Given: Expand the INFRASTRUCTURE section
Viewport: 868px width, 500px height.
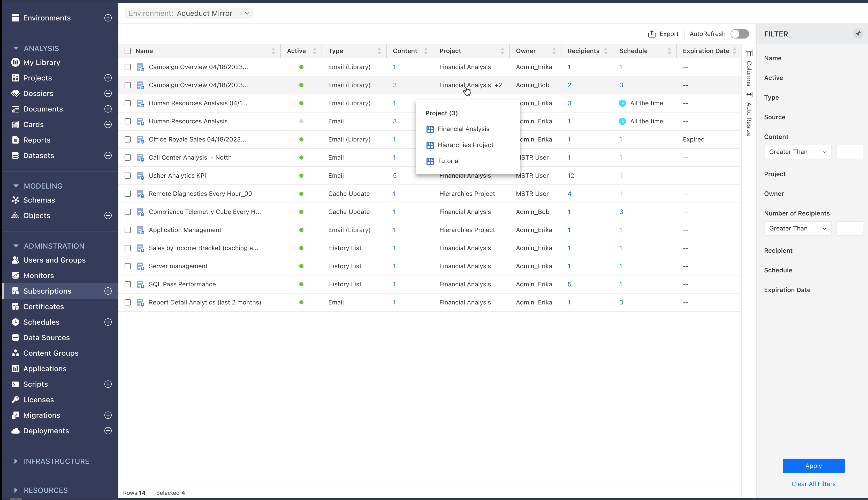Looking at the screenshot, I should pyautogui.click(x=16, y=461).
